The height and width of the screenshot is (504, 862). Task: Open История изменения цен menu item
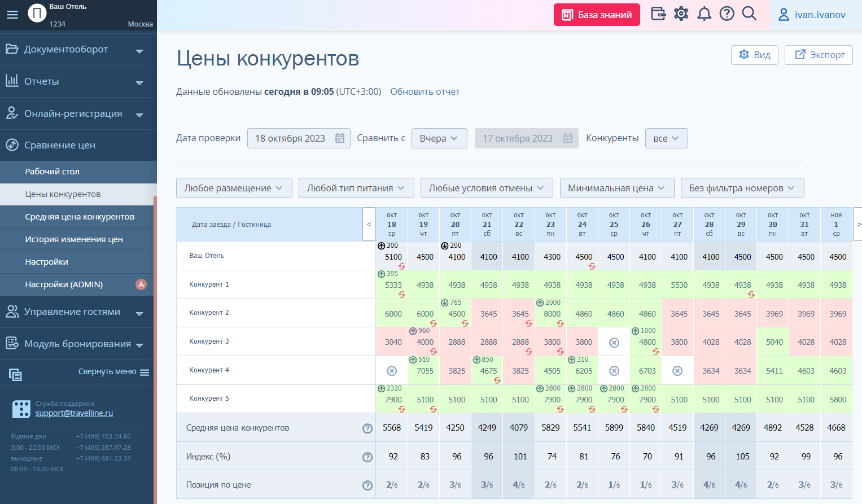[74, 239]
